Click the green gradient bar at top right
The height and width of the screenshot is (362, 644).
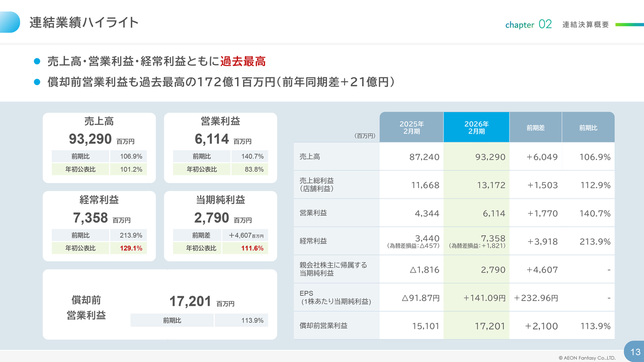[629, 24]
